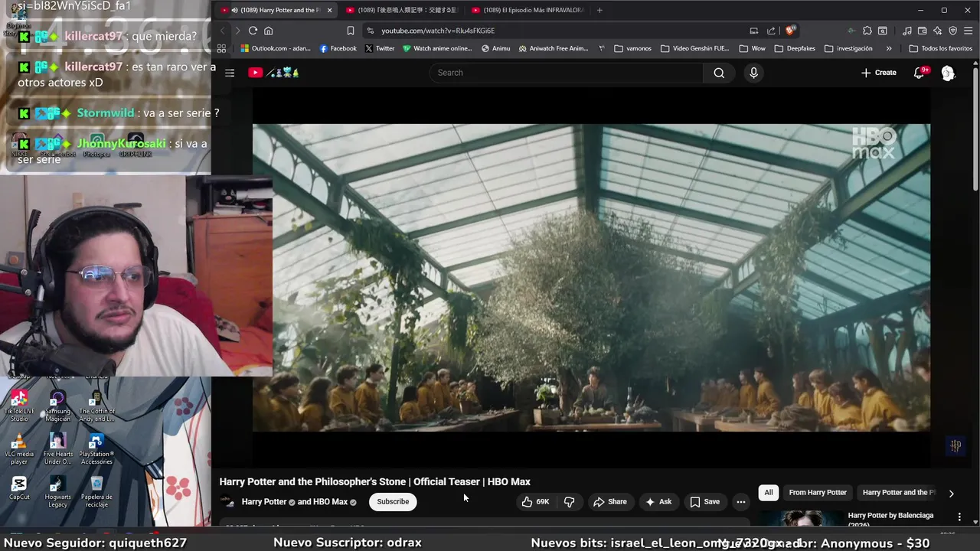Save the video to a playlist
980x551 pixels.
pos(704,502)
